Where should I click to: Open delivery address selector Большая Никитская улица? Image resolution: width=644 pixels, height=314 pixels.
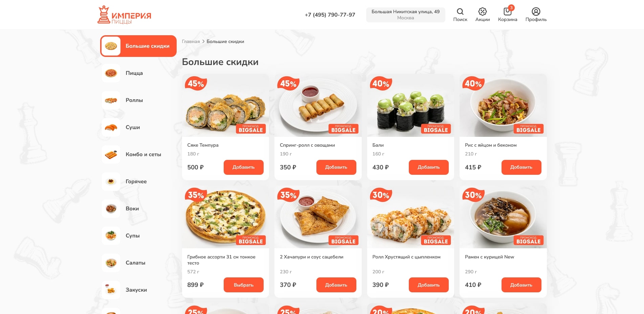click(x=405, y=15)
